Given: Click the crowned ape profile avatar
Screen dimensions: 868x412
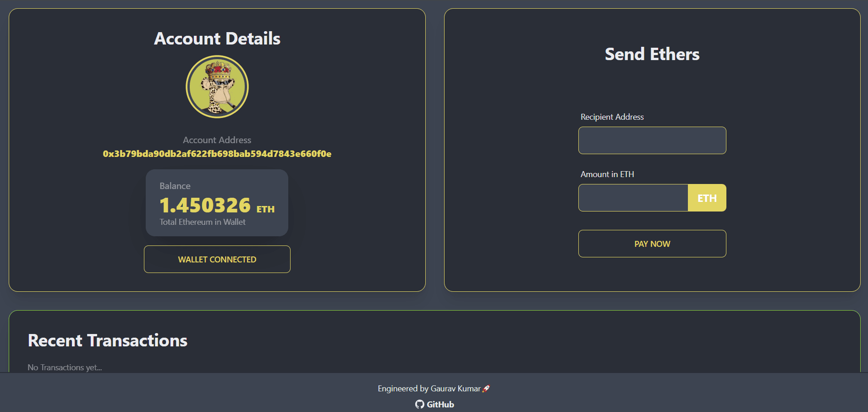Looking at the screenshot, I should coord(217,87).
